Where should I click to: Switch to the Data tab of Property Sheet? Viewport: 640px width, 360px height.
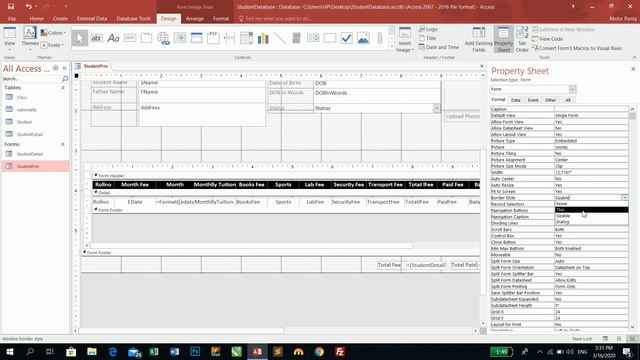516,100
